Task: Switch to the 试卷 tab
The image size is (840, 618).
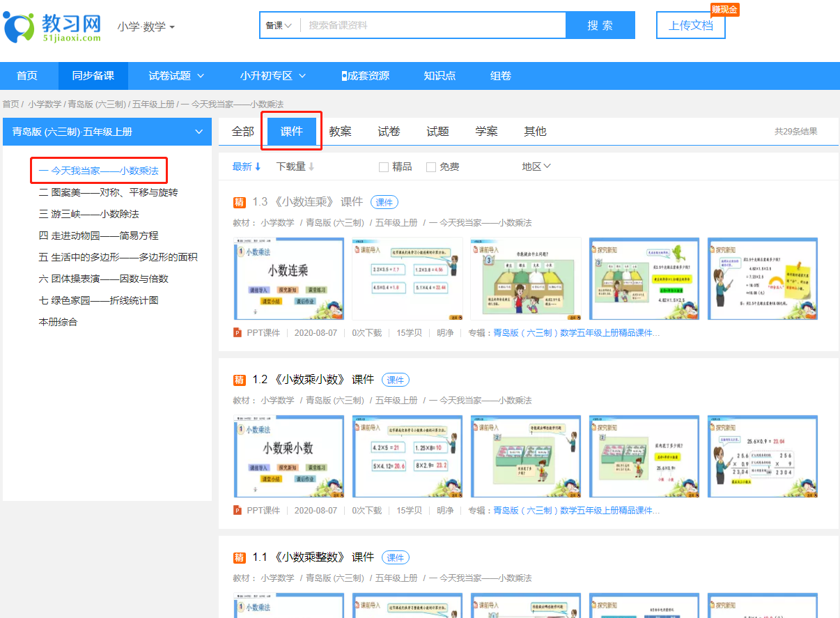Action: pyautogui.click(x=389, y=131)
